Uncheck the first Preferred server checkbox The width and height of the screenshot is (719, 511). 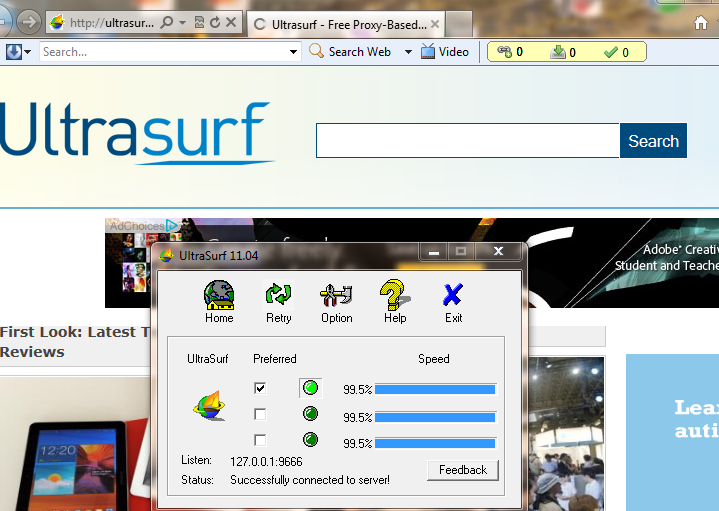point(260,388)
